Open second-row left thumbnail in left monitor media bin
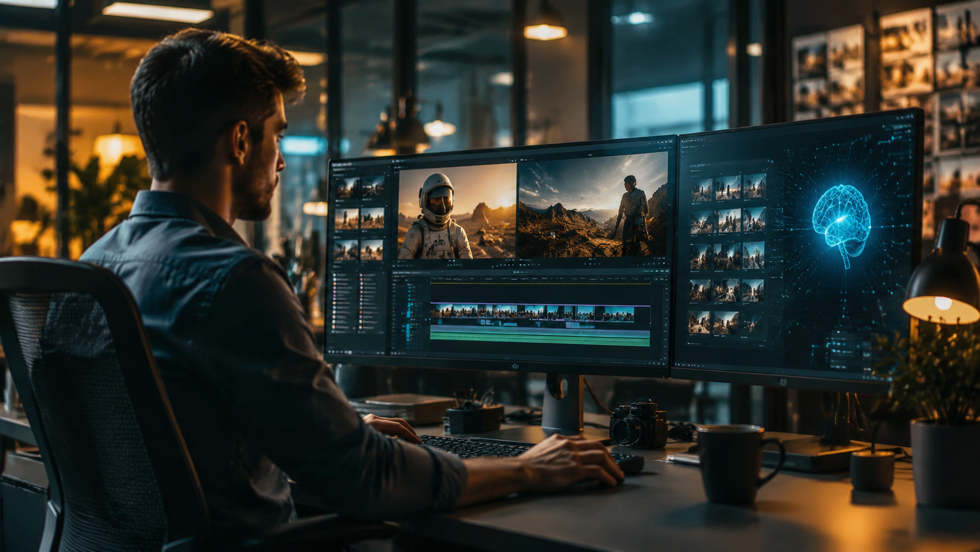The image size is (980, 552). (x=346, y=219)
